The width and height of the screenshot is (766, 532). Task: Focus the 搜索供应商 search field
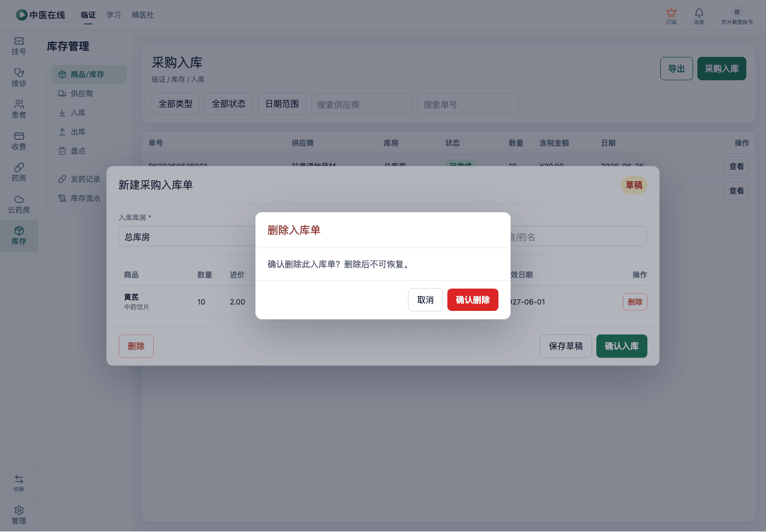pos(362,104)
